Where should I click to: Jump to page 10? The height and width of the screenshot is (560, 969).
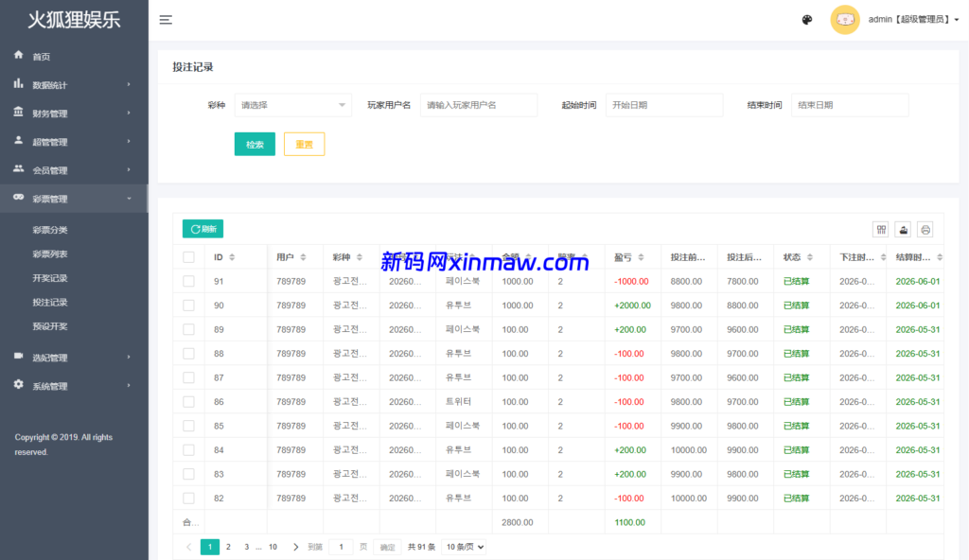point(273,547)
